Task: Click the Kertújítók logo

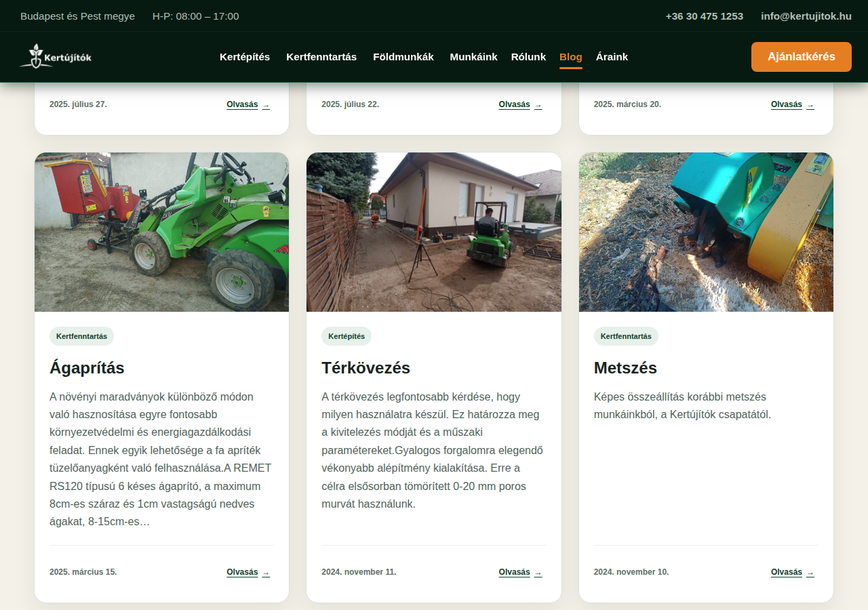Action: point(56,57)
